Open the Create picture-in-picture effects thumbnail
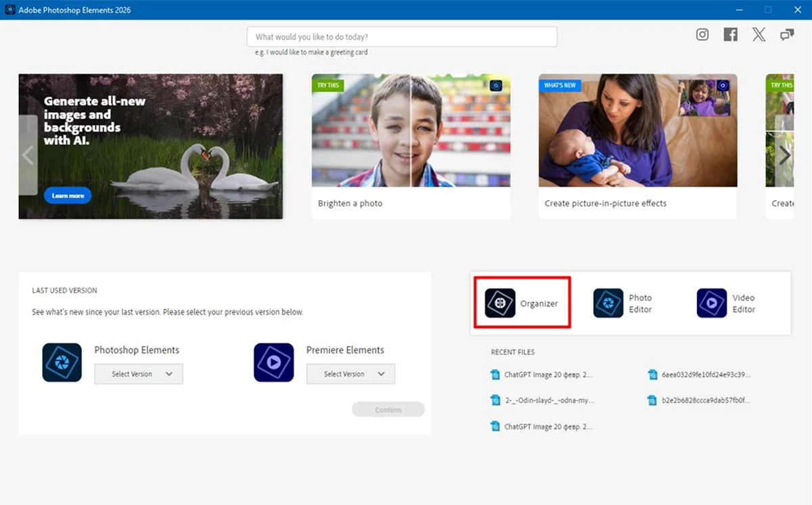The height and width of the screenshot is (505, 812). (x=638, y=130)
